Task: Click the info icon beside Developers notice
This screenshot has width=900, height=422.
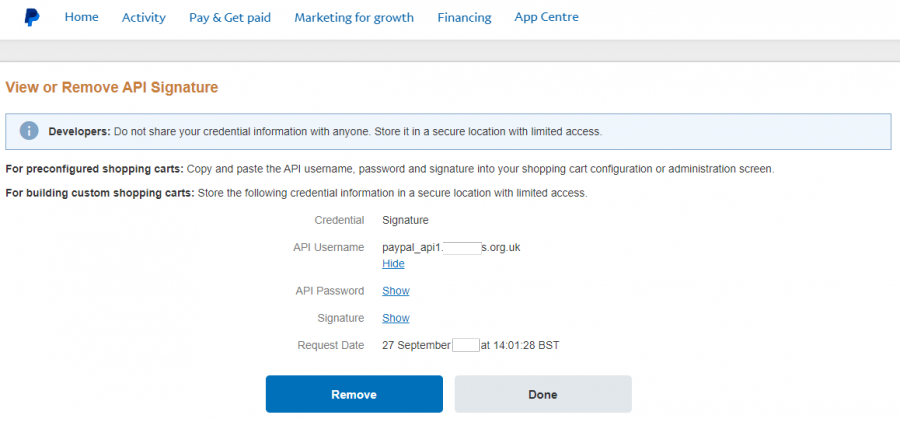Action: pyautogui.click(x=29, y=131)
